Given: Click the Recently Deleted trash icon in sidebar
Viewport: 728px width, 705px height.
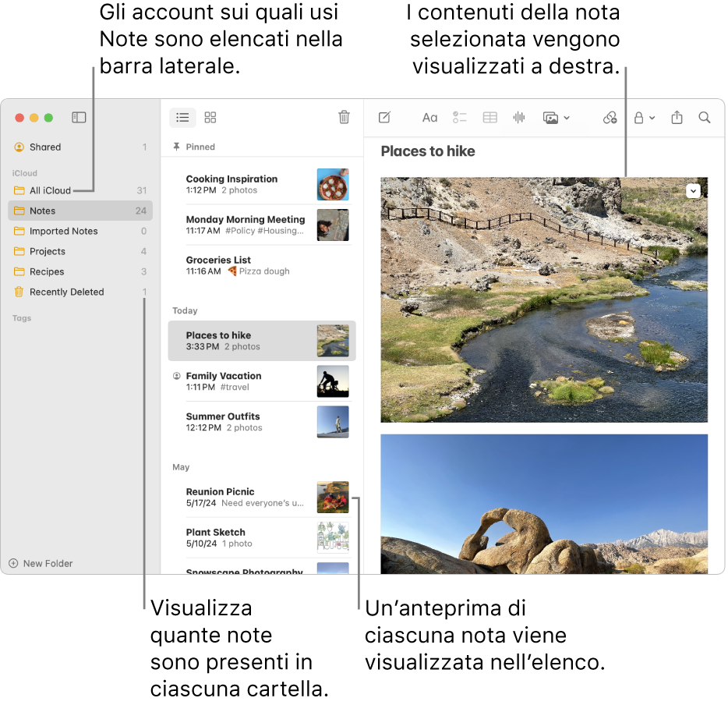Looking at the screenshot, I should pos(19,292).
